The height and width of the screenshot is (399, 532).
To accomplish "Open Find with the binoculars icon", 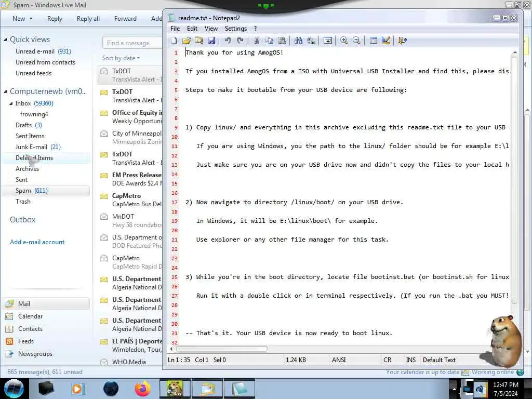I will tap(299, 41).
